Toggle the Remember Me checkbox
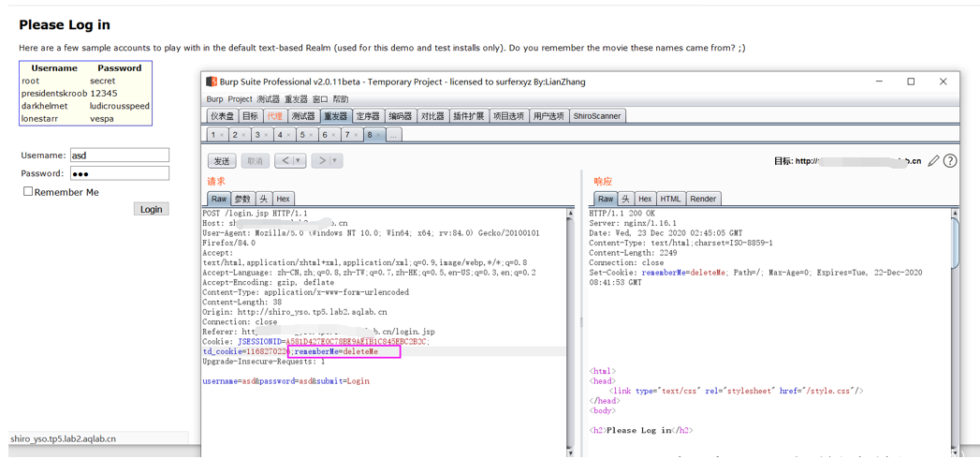Viewport: 980px width, 474px height. coord(28,191)
